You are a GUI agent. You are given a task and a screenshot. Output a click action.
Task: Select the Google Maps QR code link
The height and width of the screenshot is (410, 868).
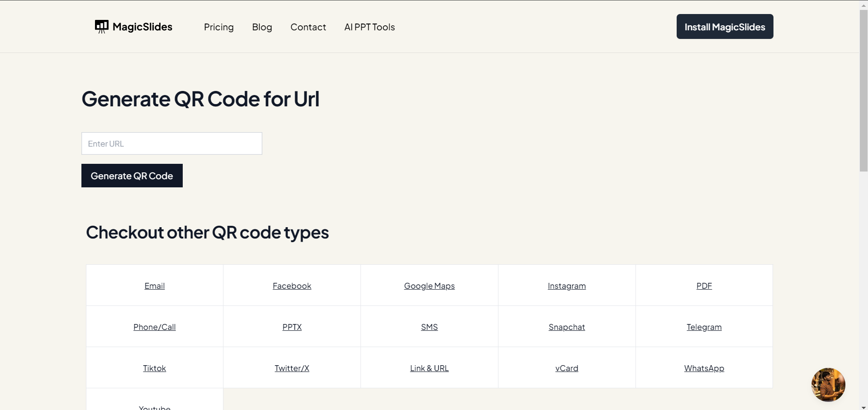pyautogui.click(x=429, y=286)
